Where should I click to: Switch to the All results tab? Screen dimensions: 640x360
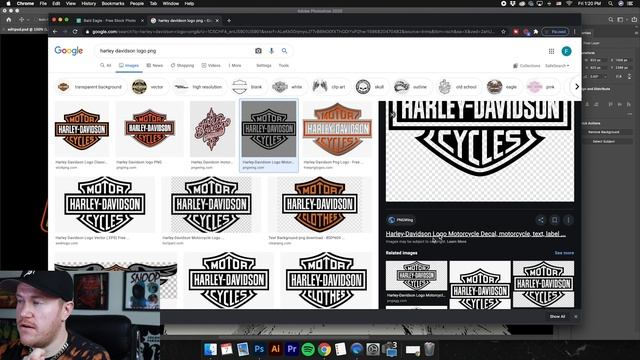(x=106, y=65)
